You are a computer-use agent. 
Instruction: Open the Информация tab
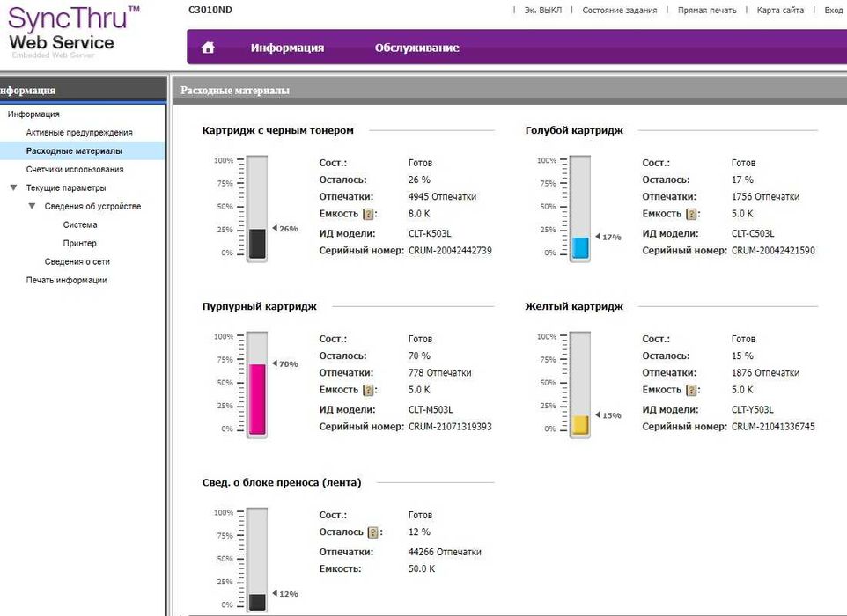tap(287, 48)
